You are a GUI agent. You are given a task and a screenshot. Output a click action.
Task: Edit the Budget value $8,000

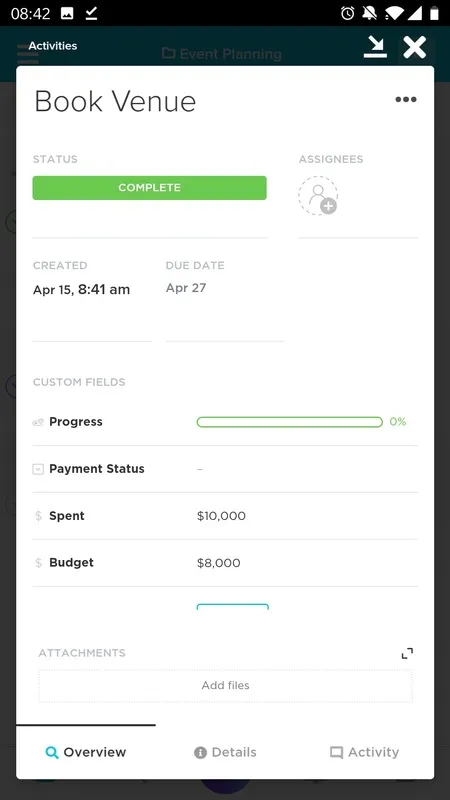pos(218,563)
